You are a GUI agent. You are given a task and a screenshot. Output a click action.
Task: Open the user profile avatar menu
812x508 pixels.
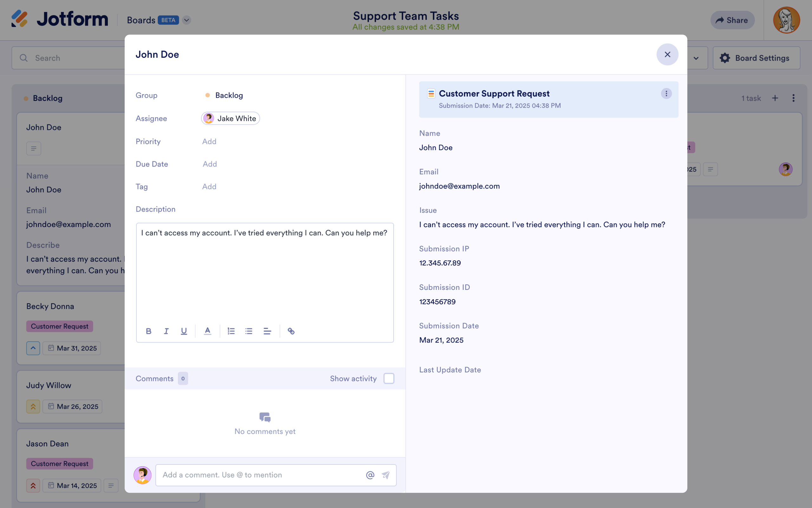tap(787, 20)
